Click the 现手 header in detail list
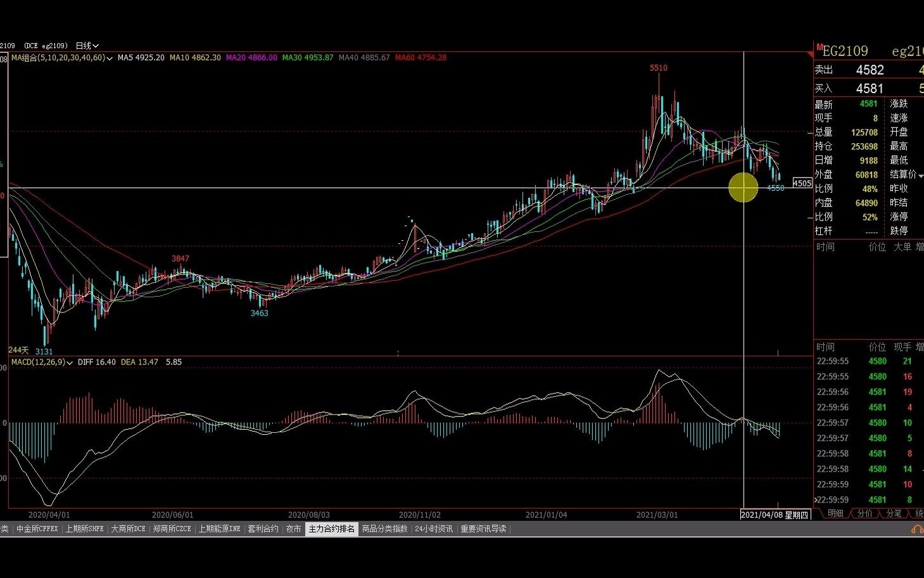 pyautogui.click(x=902, y=347)
